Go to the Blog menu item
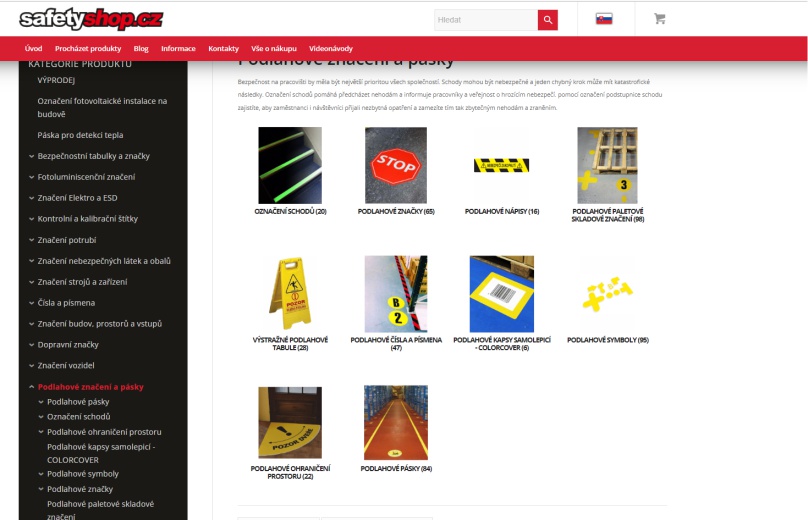The width and height of the screenshot is (808, 520). [141, 48]
